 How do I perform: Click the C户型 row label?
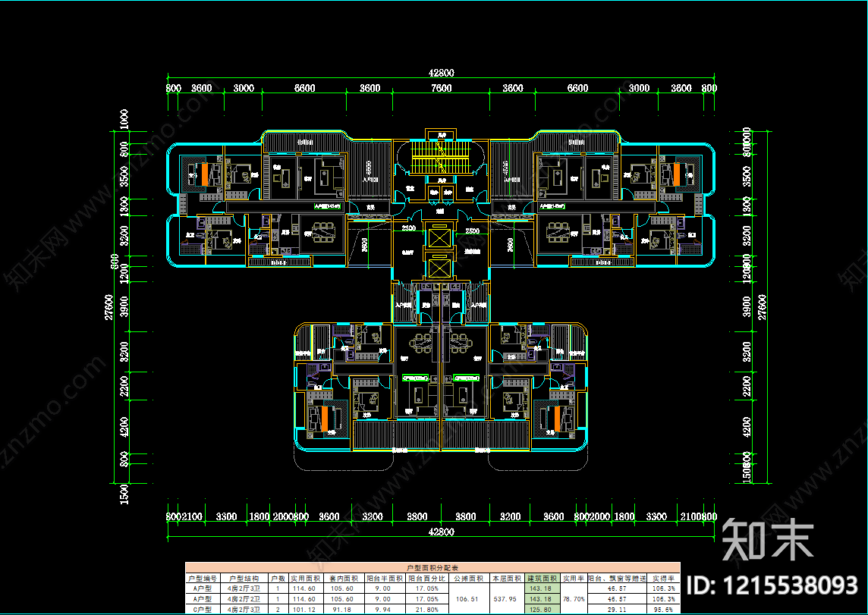[203, 609]
